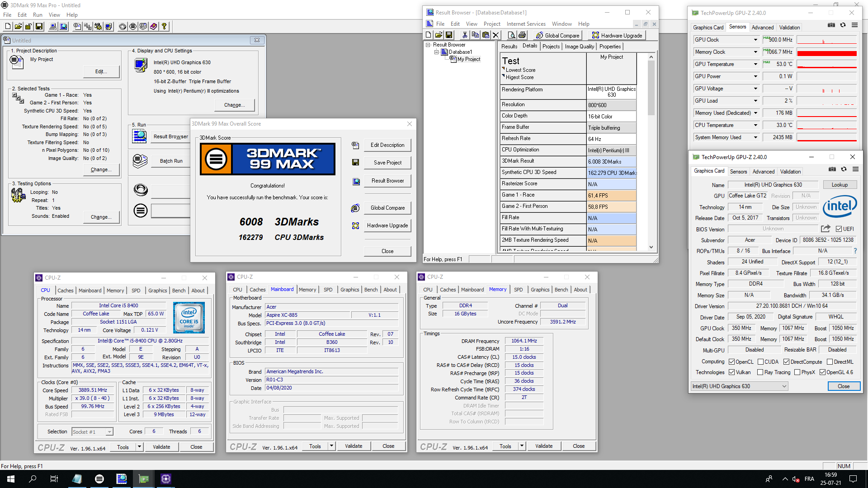Click Lookup button in GPU-Z
This screenshot has width=868, height=488.
click(x=840, y=185)
